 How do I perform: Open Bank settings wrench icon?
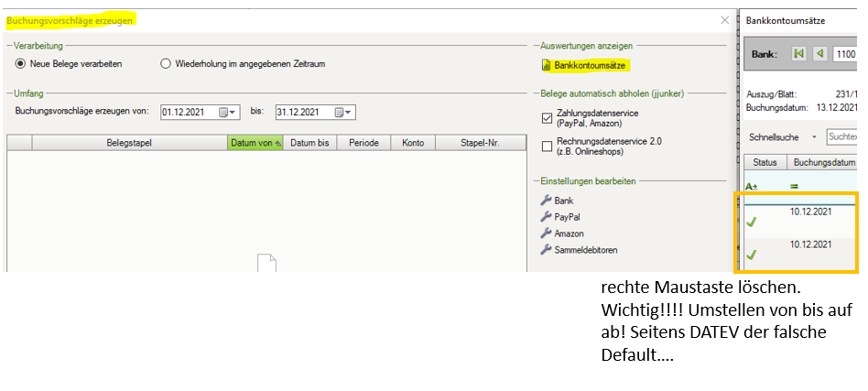pos(547,201)
